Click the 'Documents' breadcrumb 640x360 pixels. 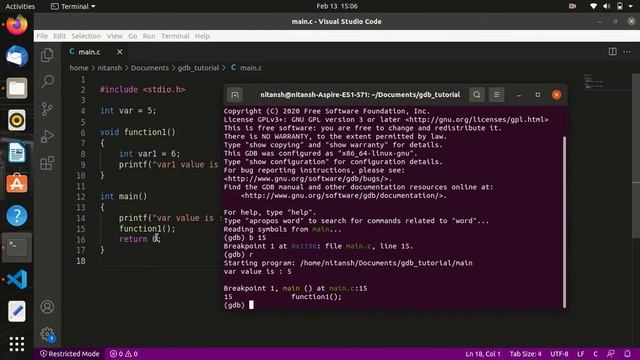(150, 68)
